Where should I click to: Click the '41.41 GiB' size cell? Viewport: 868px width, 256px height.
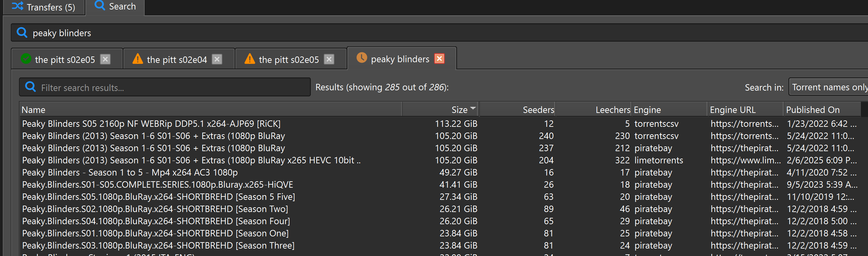coord(458,185)
